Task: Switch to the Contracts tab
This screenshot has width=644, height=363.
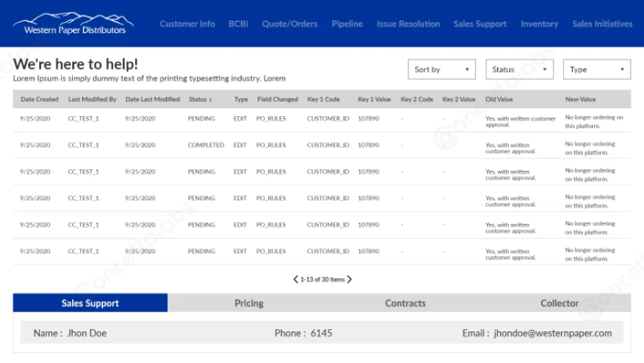Action: click(x=405, y=303)
